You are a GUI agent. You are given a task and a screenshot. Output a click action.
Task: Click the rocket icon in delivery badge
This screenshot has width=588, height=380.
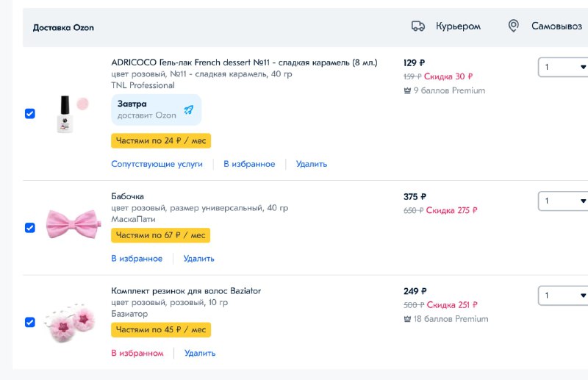[189, 110]
